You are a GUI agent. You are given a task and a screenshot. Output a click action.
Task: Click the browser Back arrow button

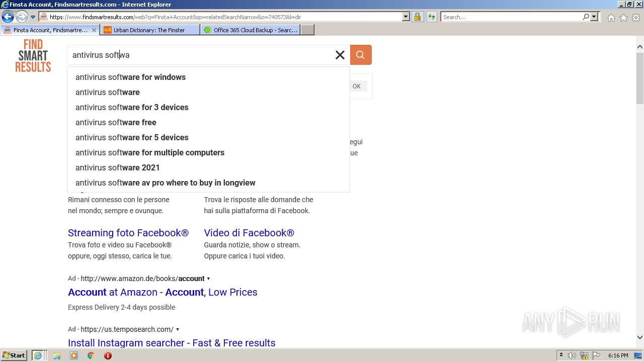coord(8,17)
